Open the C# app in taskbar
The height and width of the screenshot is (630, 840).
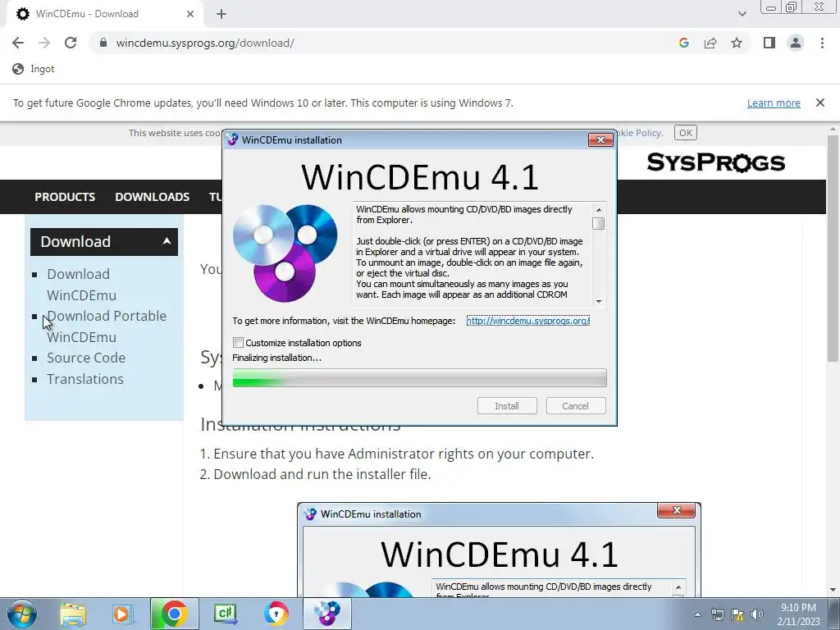[225, 614]
